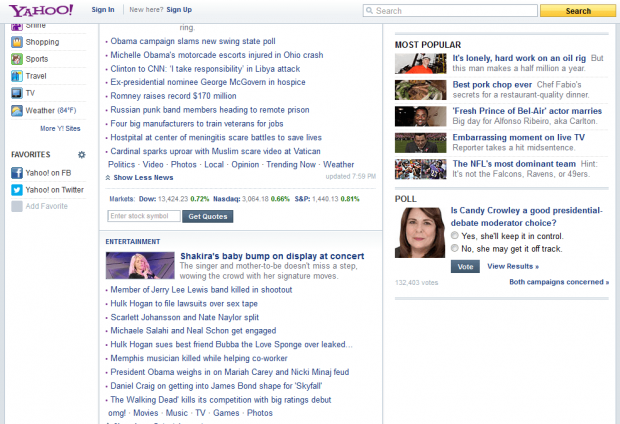
Task: Click the Facebook icon for Yahoo! on FB
Action: (17, 173)
